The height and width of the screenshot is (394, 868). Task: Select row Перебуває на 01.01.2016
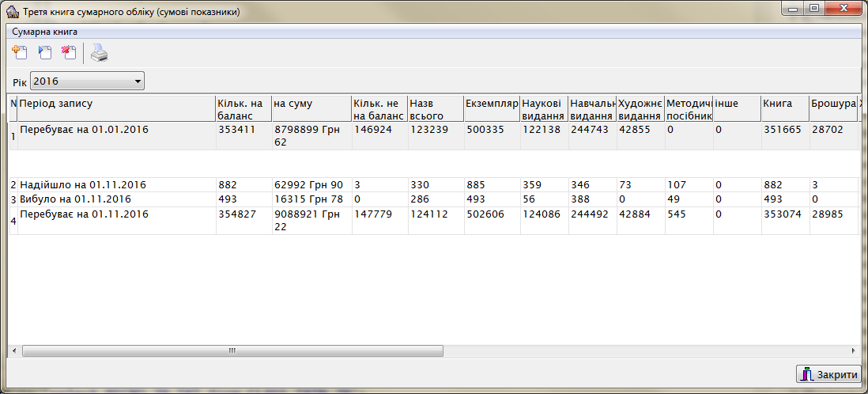tap(115, 129)
